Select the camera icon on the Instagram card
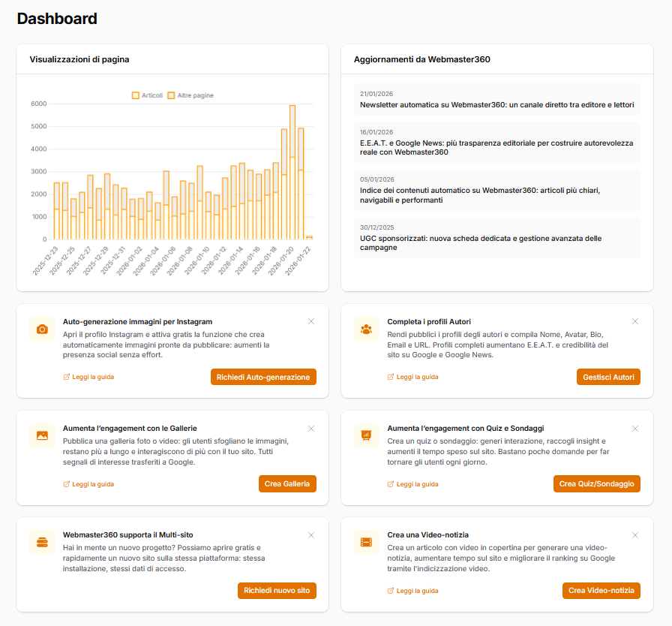672x626 pixels. [x=41, y=329]
